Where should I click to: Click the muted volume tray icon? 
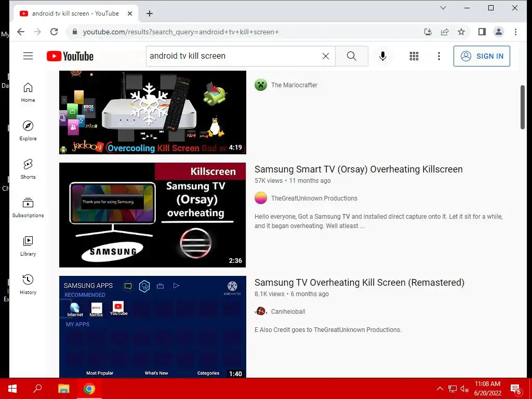coord(464,389)
